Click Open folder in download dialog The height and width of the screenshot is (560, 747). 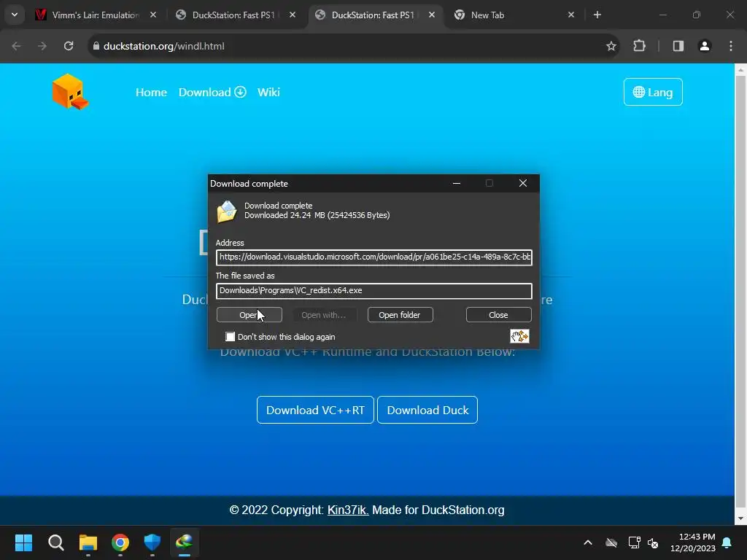point(400,315)
